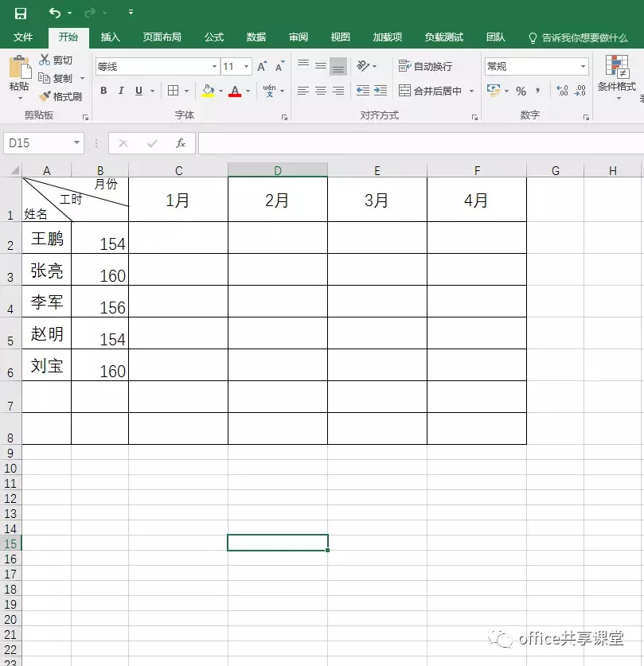Switch to the 插入 ribbon tab
The height and width of the screenshot is (666, 644).
[x=110, y=37]
